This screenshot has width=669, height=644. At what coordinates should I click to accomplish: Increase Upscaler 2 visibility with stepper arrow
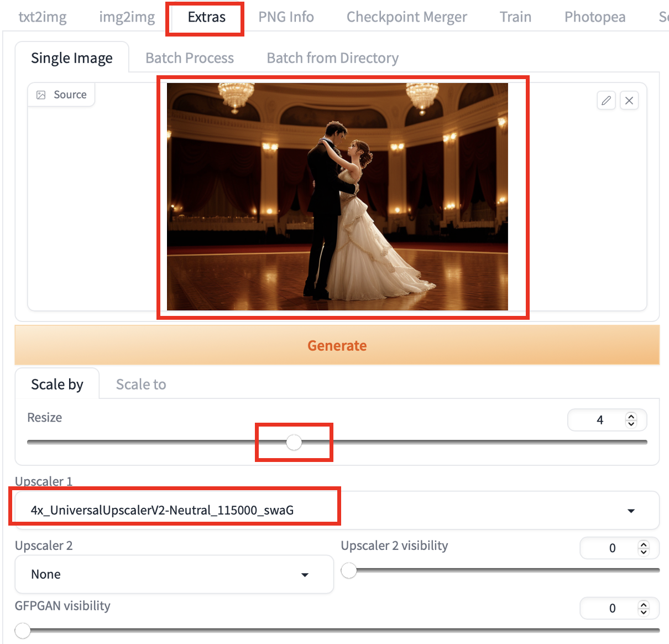click(644, 544)
